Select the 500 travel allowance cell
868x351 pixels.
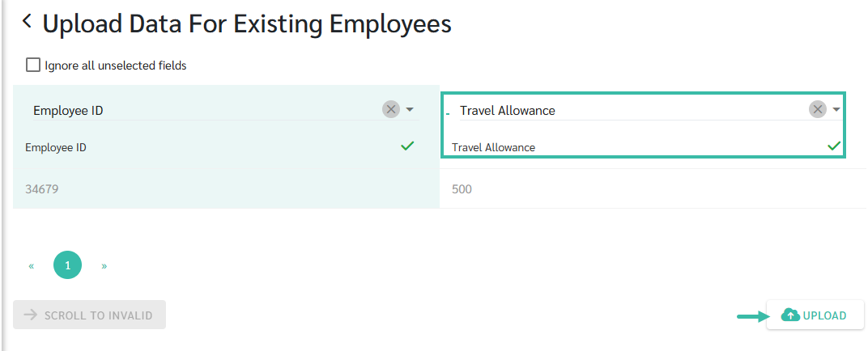(462, 189)
